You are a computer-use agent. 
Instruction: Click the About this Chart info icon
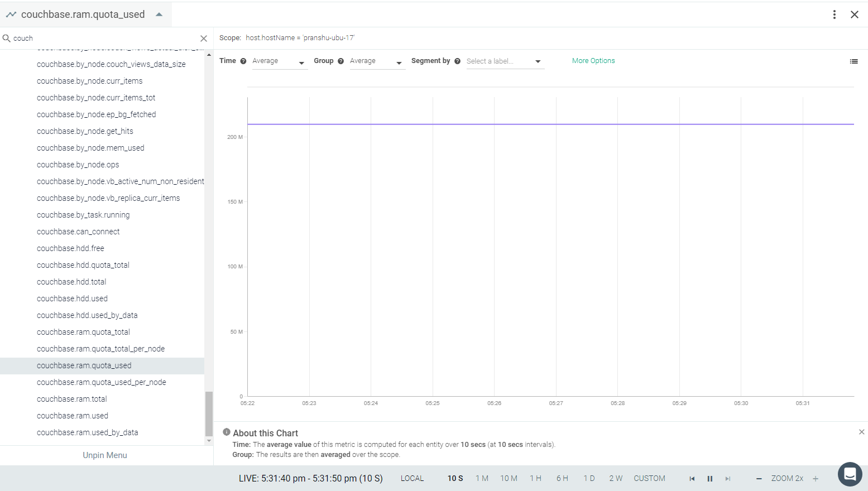227,432
